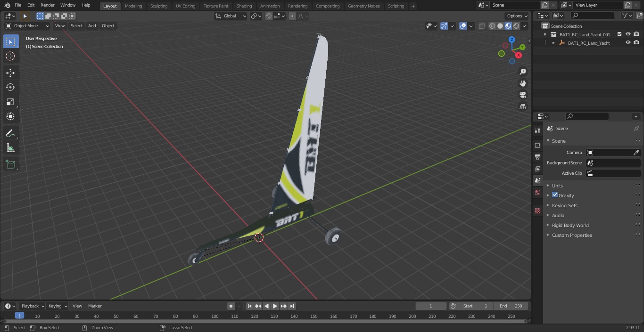Expand the Keying Sets panel
Screen dimensions: 644x332
tap(564, 205)
